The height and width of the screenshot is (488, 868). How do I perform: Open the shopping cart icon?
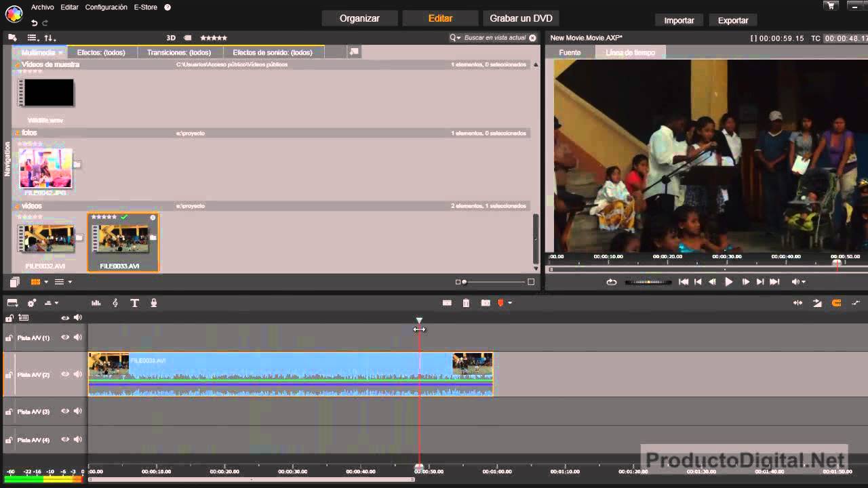click(831, 6)
